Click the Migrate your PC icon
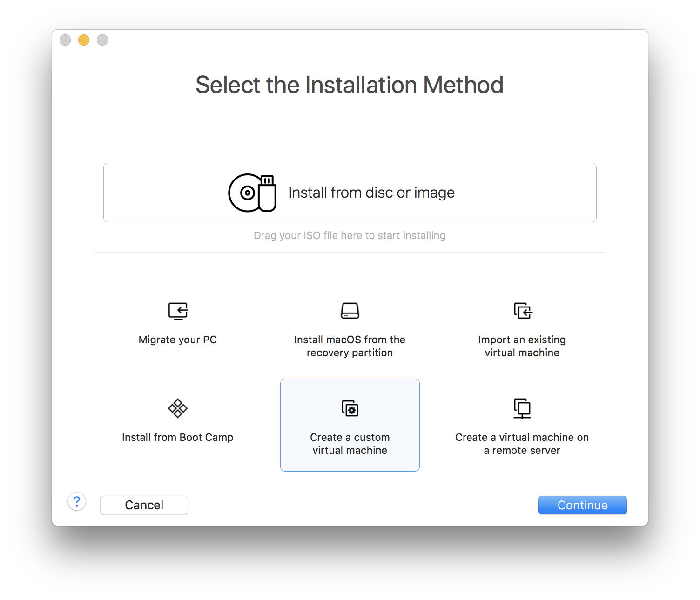The width and height of the screenshot is (700, 600). pos(178,311)
